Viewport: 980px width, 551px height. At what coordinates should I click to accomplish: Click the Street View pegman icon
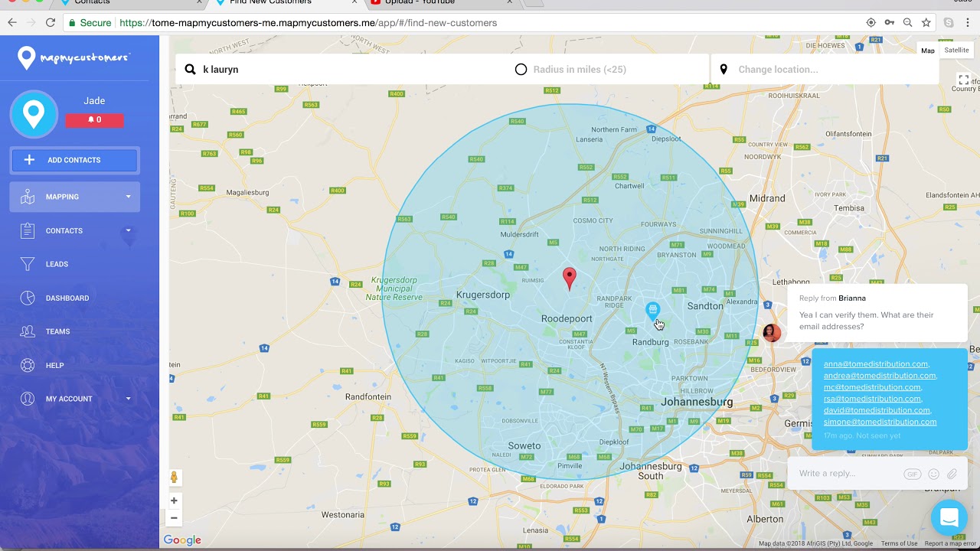coord(174,478)
